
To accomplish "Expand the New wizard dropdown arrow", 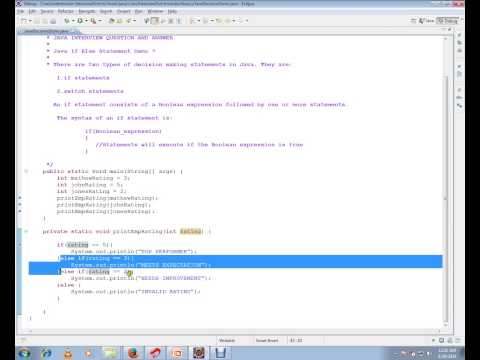I will pyautogui.click(x=30, y=21).
